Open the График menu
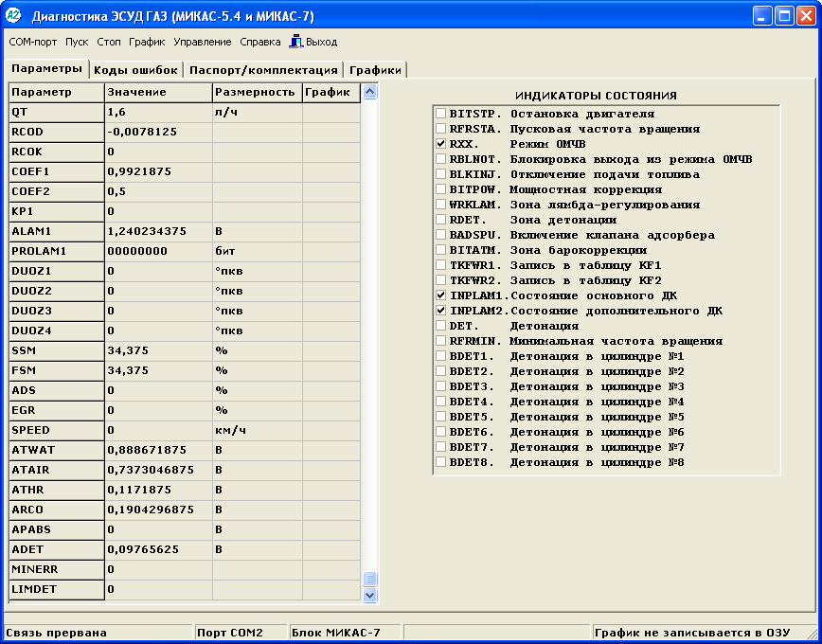Image resolution: width=822 pixels, height=644 pixels. pyautogui.click(x=148, y=42)
